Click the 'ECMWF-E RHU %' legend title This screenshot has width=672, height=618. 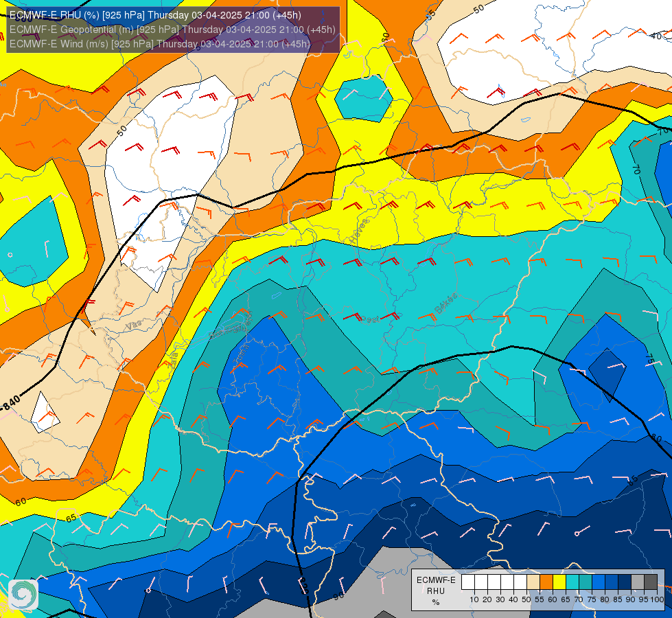click(436, 591)
